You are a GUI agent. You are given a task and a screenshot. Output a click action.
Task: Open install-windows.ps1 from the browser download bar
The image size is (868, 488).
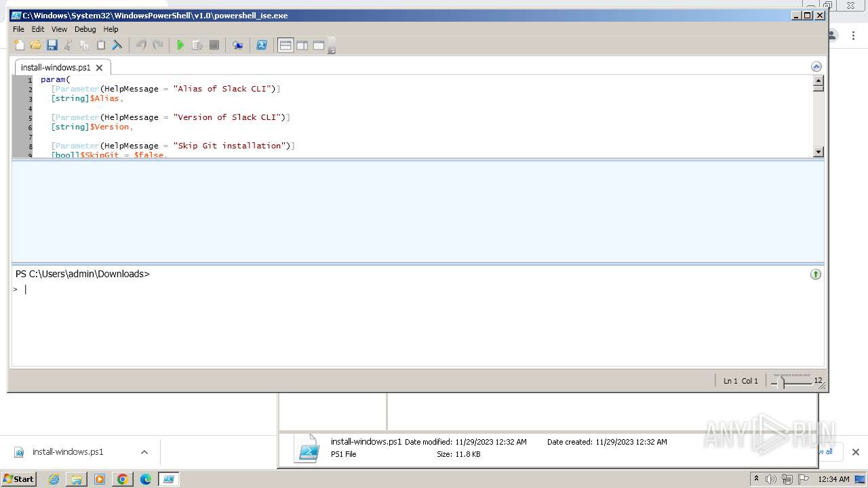(x=68, y=452)
